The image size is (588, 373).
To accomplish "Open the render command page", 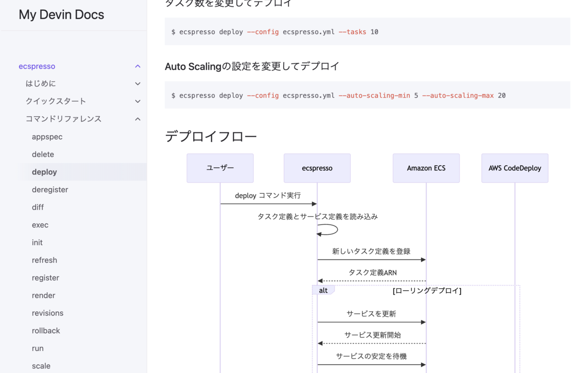I will (x=44, y=296).
